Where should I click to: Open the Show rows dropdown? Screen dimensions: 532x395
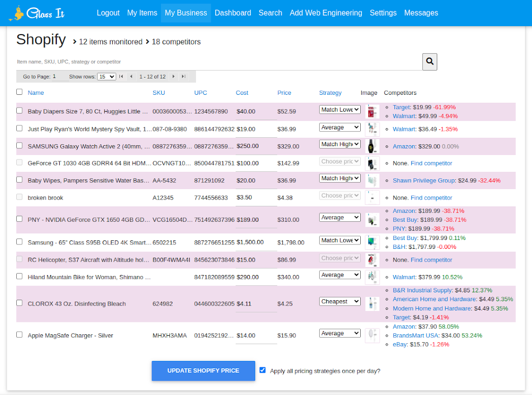(x=106, y=77)
